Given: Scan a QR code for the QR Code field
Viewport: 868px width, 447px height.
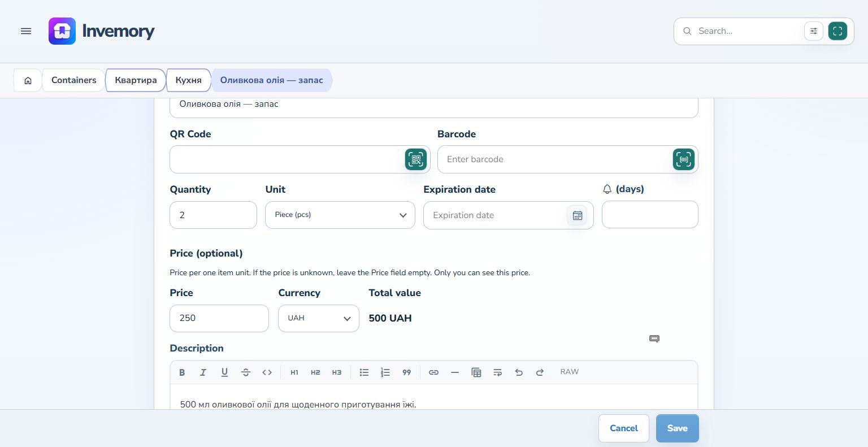Looking at the screenshot, I should pyautogui.click(x=416, y=159).
